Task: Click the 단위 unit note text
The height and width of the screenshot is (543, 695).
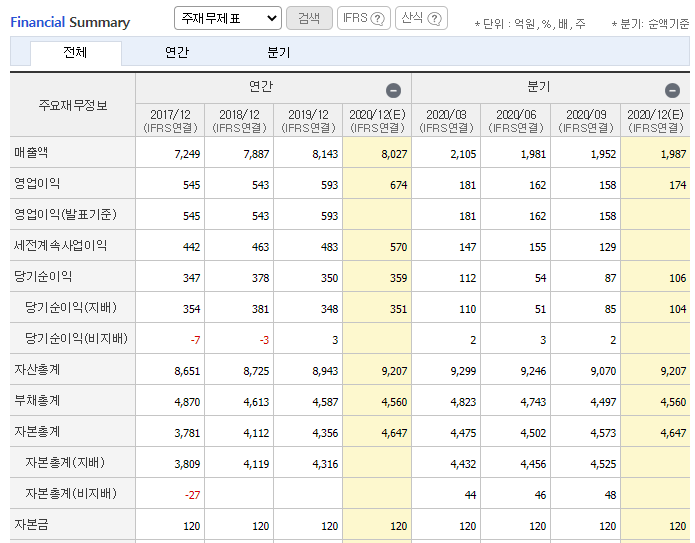Action: point(530,24)
